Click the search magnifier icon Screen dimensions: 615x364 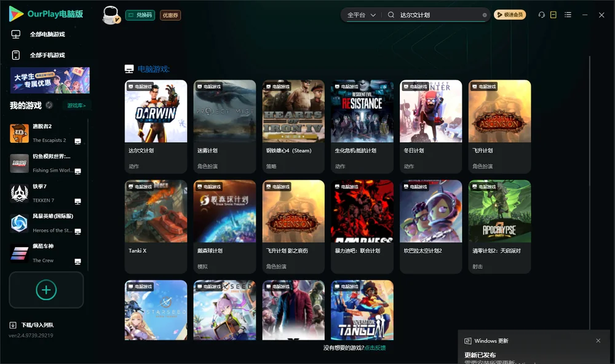pyautogui.click(x=391, y=15)
